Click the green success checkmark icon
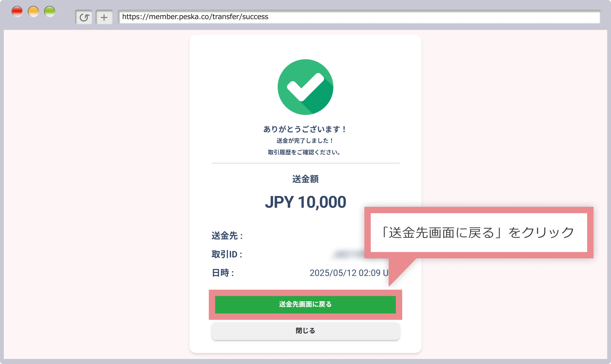The width and height of the screenshot is (611, 364). [305, 87]
